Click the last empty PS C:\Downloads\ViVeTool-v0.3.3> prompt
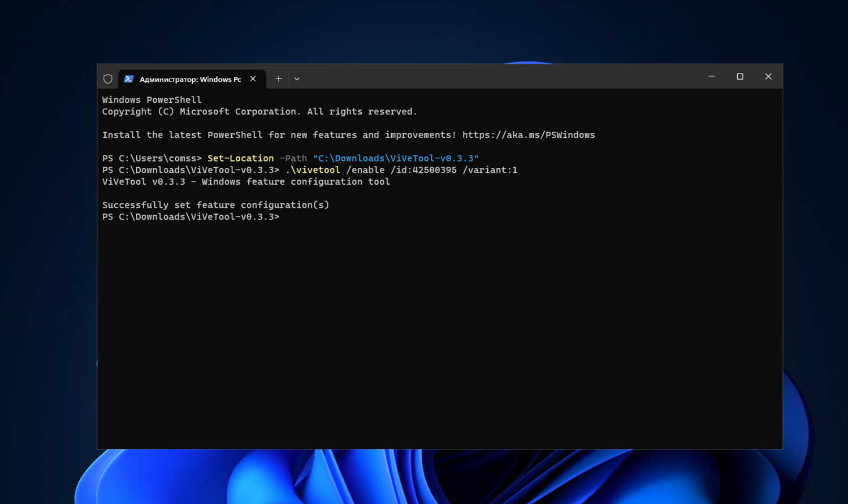 coord(191,217)
